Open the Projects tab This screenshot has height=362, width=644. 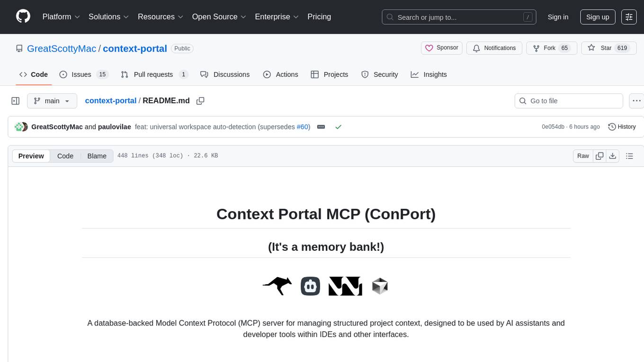pos(330,74)
